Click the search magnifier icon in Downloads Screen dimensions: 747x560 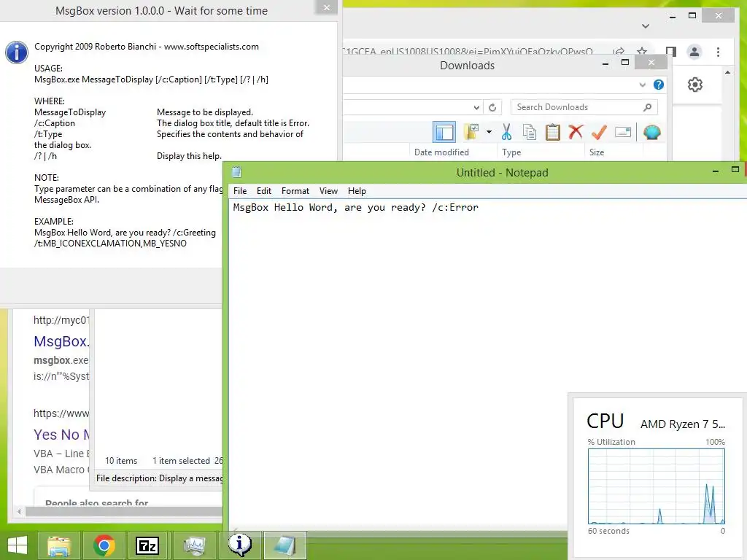[x=647, y=107]
